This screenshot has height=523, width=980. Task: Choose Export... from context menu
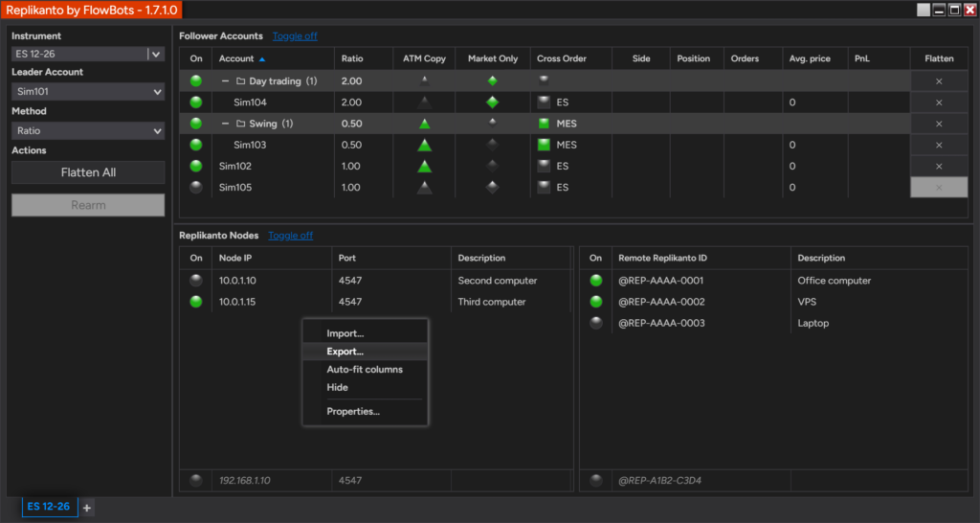365,352
